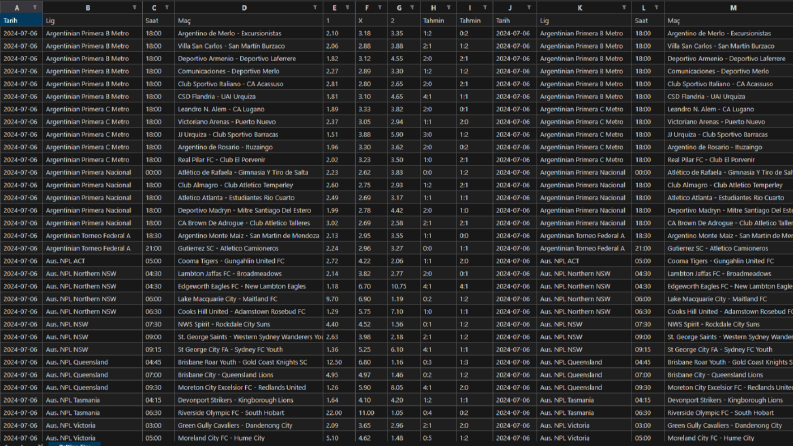The image size is (793, 446).
Task: Open the filter dropdown on column G
Action: (412, 8)
